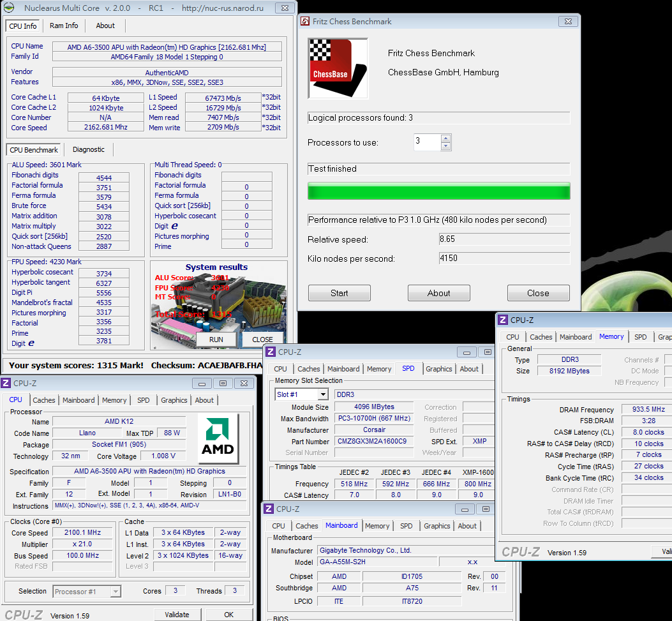This screenshot has width=672, height=621.
Task: Minimize the CPU-Z CPU window
Action: tap(202, 383)
